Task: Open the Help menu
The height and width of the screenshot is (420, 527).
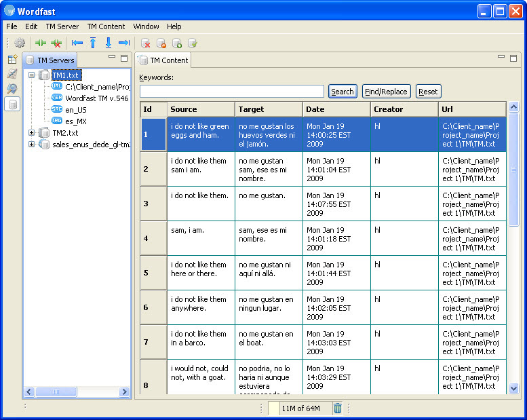Action: tap(174, 26)
